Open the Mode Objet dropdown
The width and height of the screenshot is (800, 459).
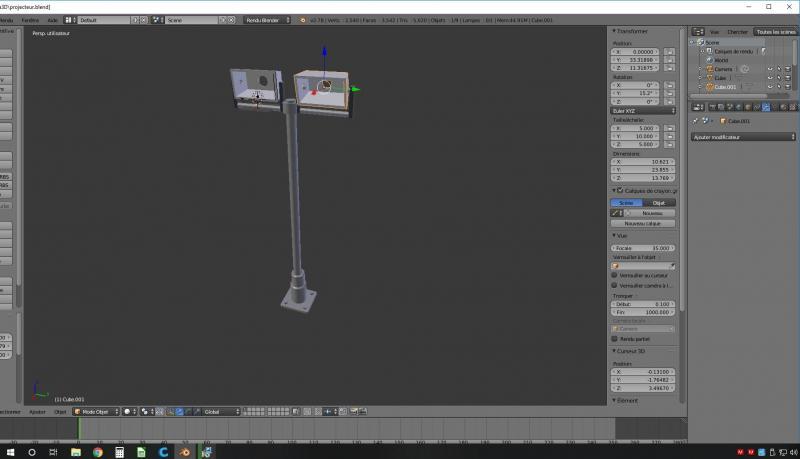point(95,411)
